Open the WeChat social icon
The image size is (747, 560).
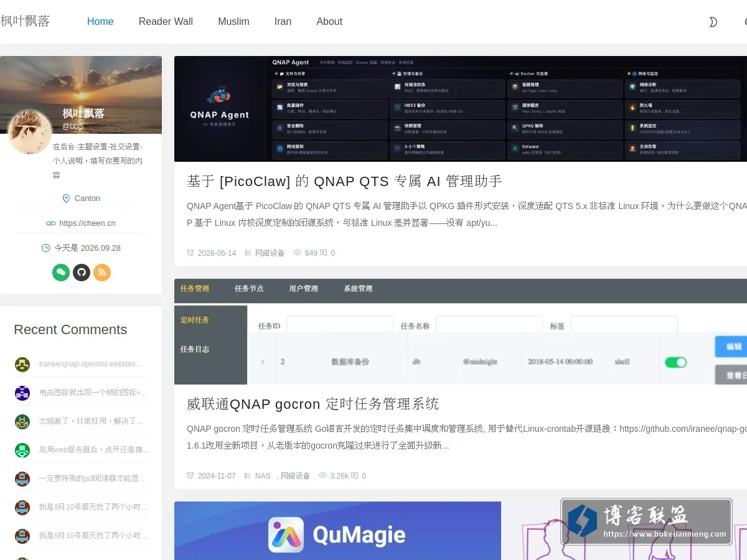point(61,273)
